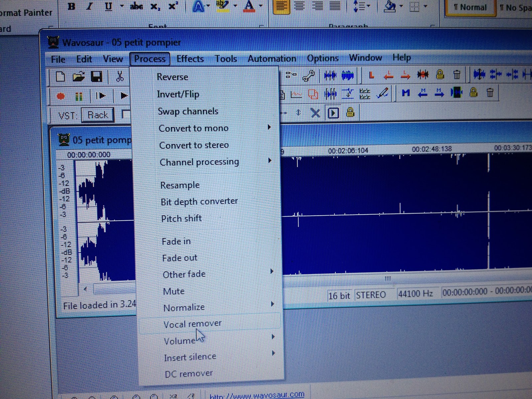The image size is (532, 399).
Task: Click the blue M marker icon
Action: click(406, 93)
